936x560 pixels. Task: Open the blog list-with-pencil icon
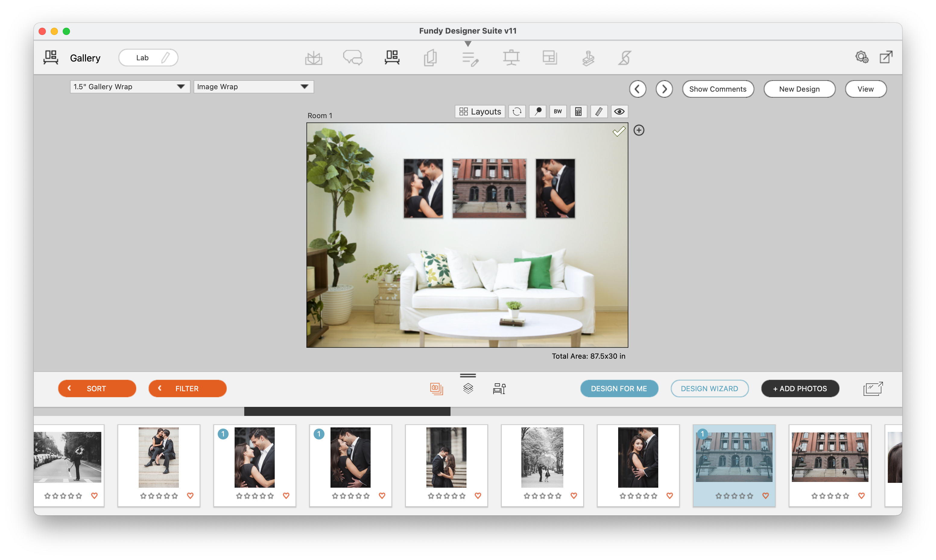pyautogui.click(x=470, y=59)
